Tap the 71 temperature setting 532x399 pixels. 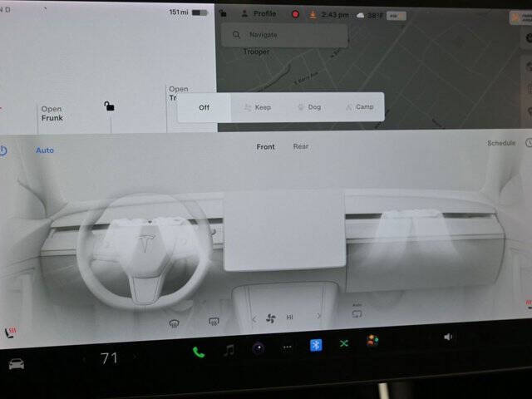pos(109,358)
